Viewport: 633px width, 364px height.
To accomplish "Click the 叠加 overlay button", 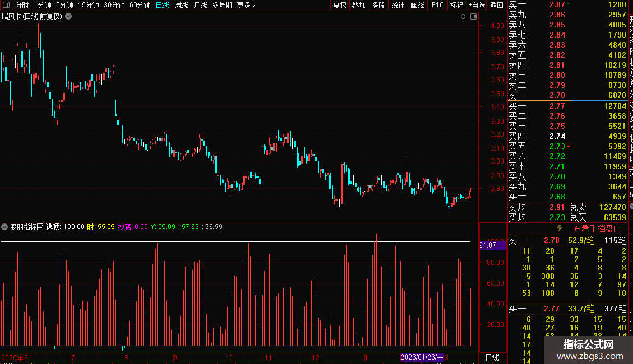I will pyautogui.click(x=359, y=5).
